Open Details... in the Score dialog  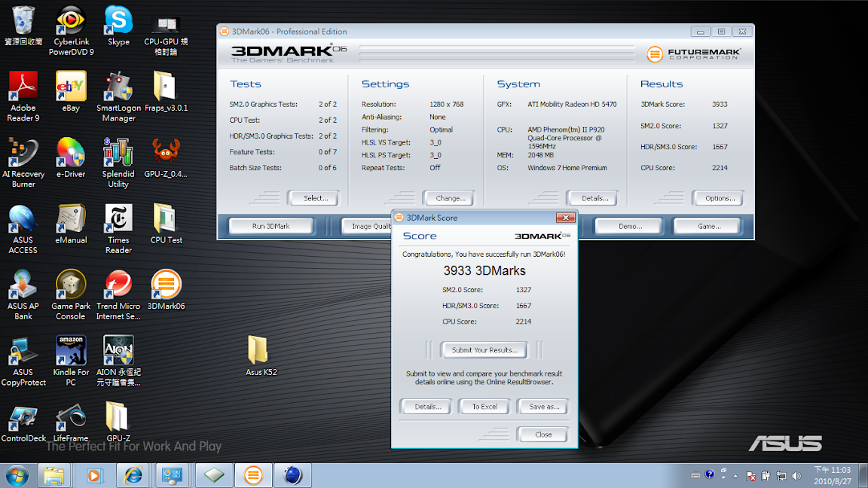[x=426, y=407]
